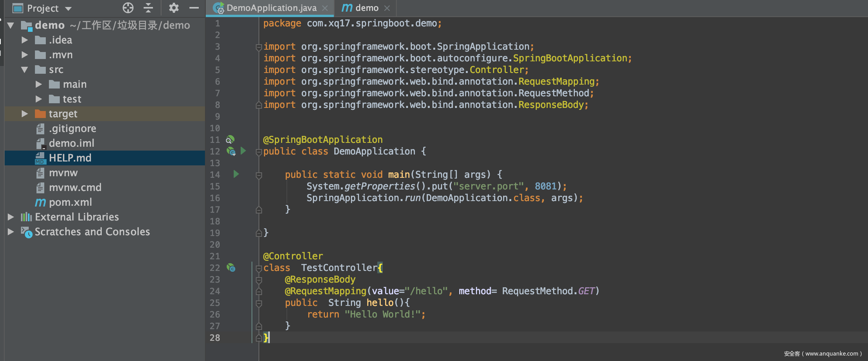The height and width of the screenshot is (361, 868).
Task: Select HELP.md file in project tree
Action: click(70, 158)
